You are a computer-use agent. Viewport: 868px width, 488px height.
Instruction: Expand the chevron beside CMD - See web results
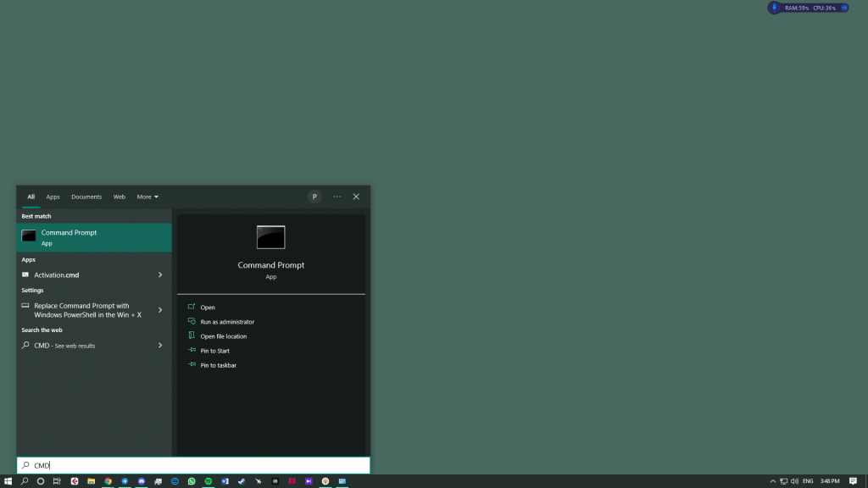(160, 345)
